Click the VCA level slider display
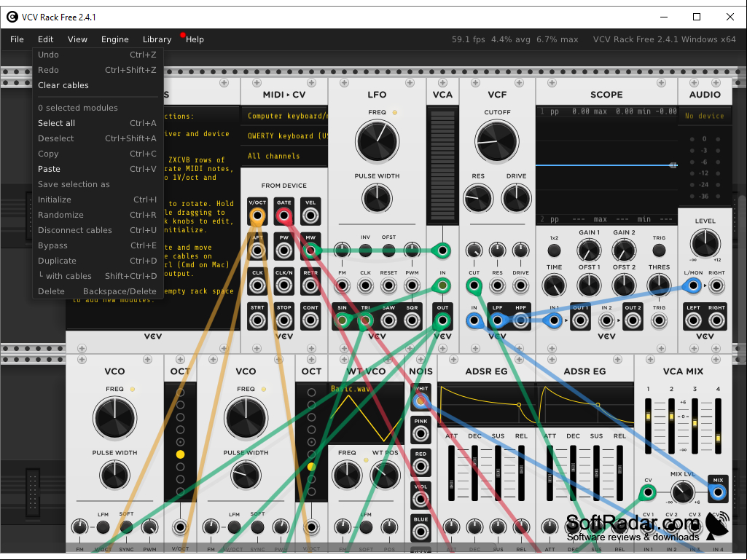The image size is (747, 560). click(442, 166)
